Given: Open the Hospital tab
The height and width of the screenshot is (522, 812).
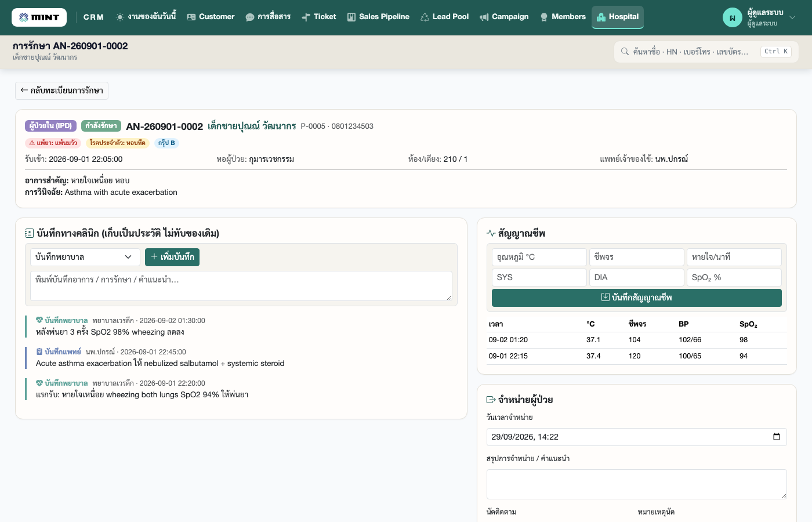Looking at the screenshot, I should (618, 17).
